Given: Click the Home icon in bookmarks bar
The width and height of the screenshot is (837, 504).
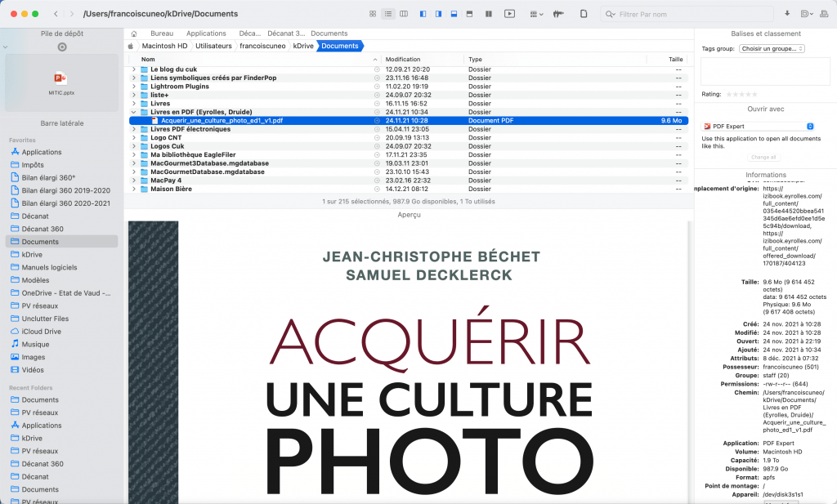Looking at the screenshot, I should tap(134, 33).
